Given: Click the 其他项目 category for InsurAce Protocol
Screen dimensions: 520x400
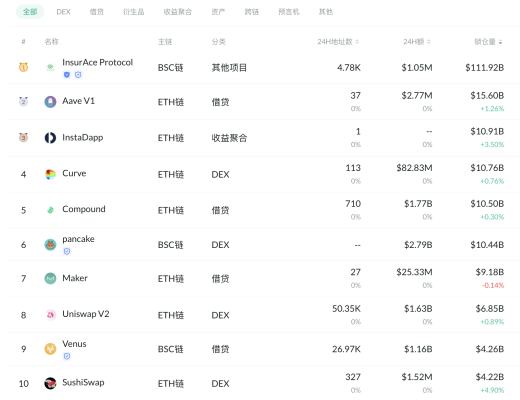Looking at the screenshot, I should [x=229, y=68].
